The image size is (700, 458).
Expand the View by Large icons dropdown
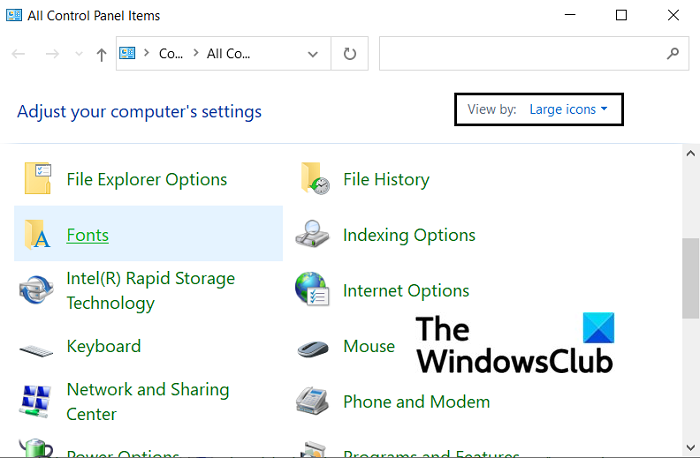coord(568,110)
